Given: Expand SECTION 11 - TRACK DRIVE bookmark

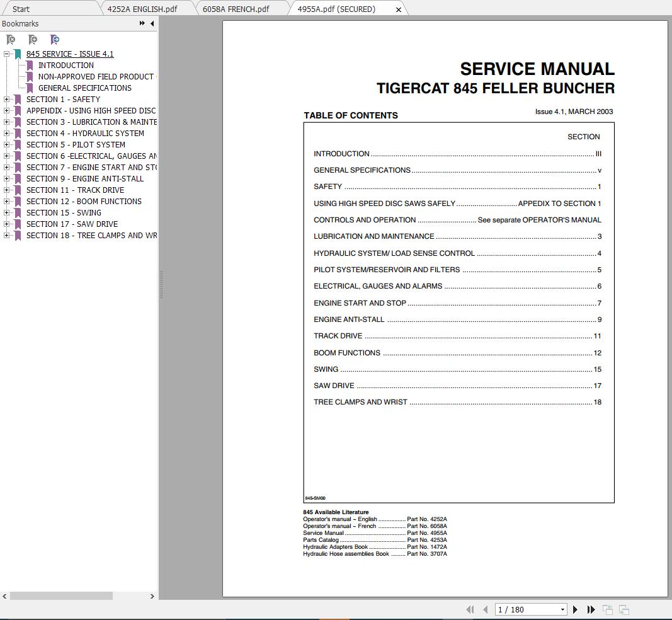Looking at the screenshot, I should [6, 190].
